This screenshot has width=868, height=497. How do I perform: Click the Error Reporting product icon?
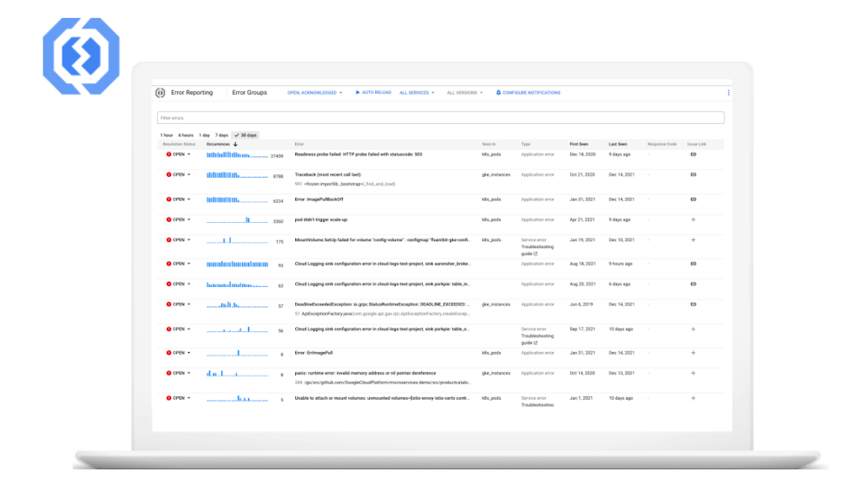coord(160,93)
